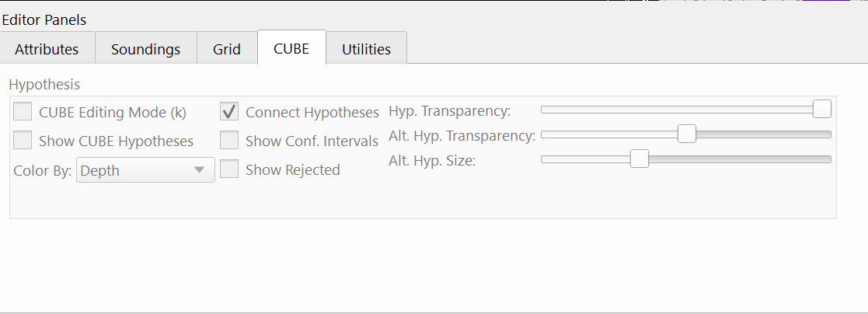Select the Grid tab
Screen dimensions: 868x314
(226, 49)
